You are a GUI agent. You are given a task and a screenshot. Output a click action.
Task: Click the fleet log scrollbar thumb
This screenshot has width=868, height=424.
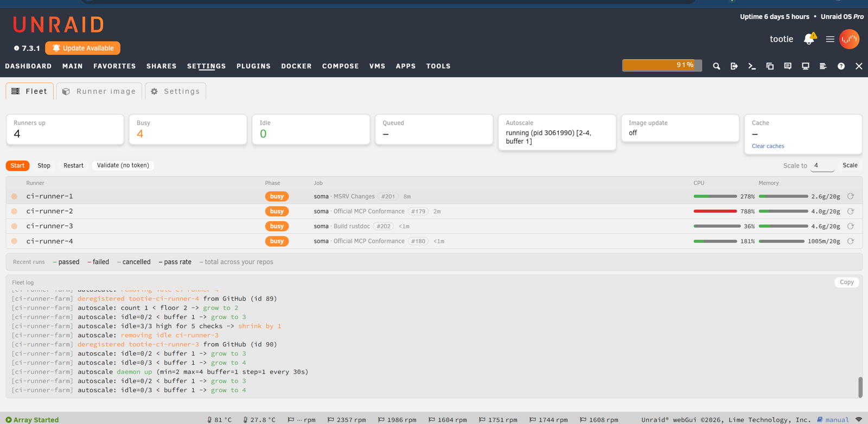tap(860, 387)
